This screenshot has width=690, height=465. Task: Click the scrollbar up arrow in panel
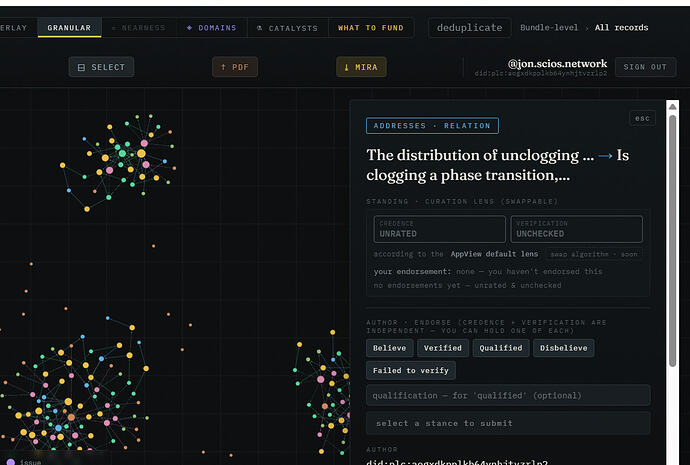tap(672, 107)
